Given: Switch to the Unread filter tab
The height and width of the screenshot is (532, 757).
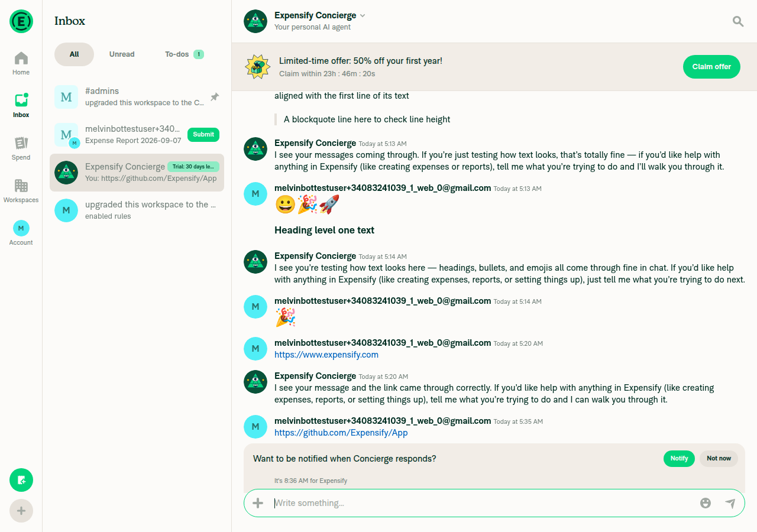Looking at the screenshot, I should click(122, 54).
